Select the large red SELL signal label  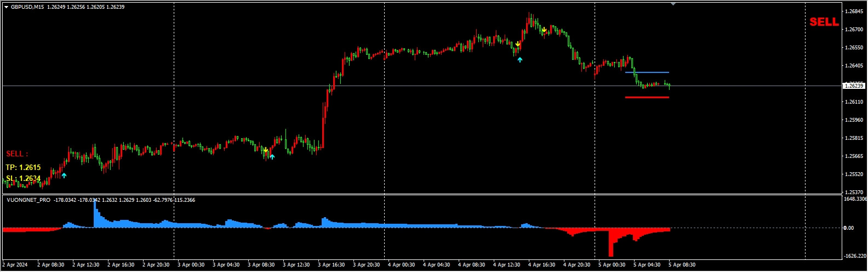(x=824, y=22)
